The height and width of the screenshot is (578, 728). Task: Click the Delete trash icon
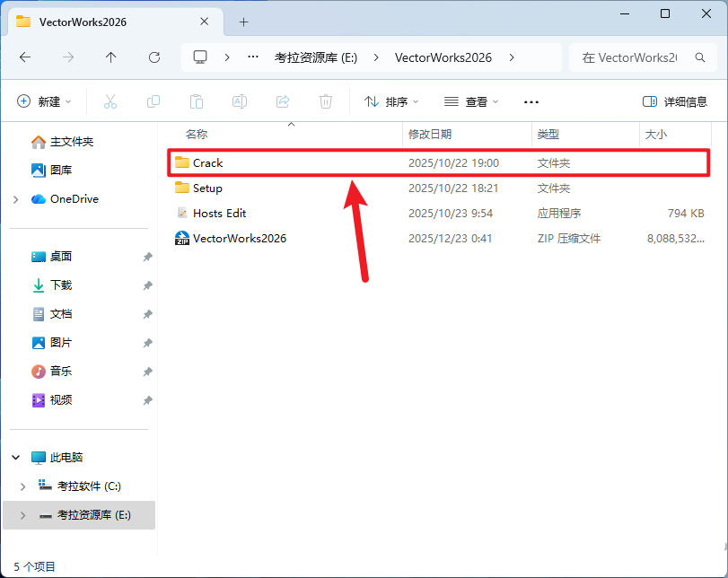[x=326, y=101]
